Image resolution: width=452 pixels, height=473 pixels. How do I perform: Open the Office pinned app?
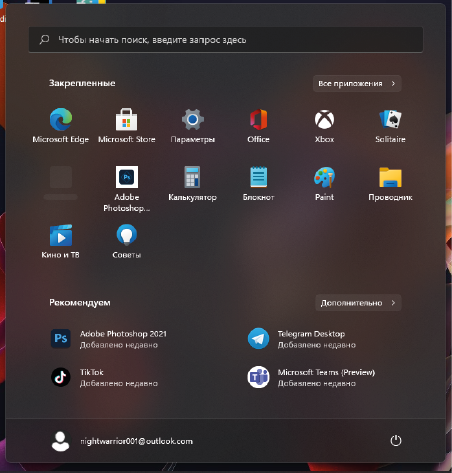[258, 125]
